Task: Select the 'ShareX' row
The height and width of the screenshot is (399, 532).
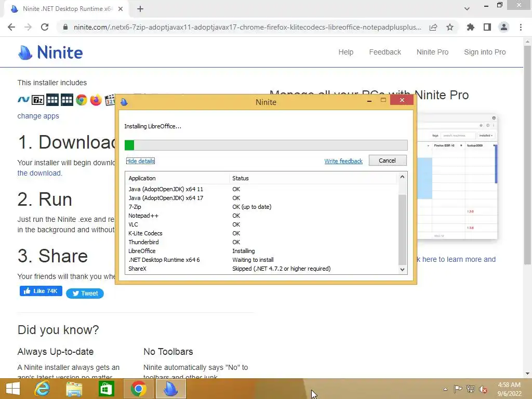Action: click(261, 269)
